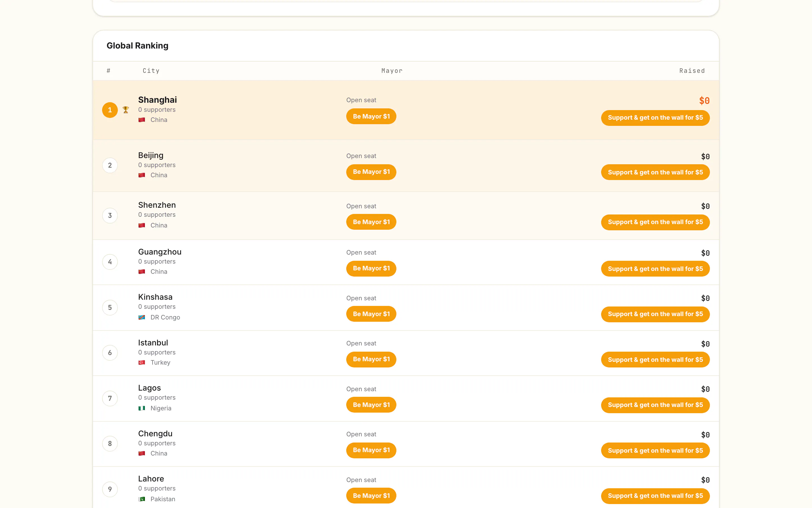This screenshot has height=508, width=812.
Task: Support Shanghai and get on the wall
Action: 655,118
